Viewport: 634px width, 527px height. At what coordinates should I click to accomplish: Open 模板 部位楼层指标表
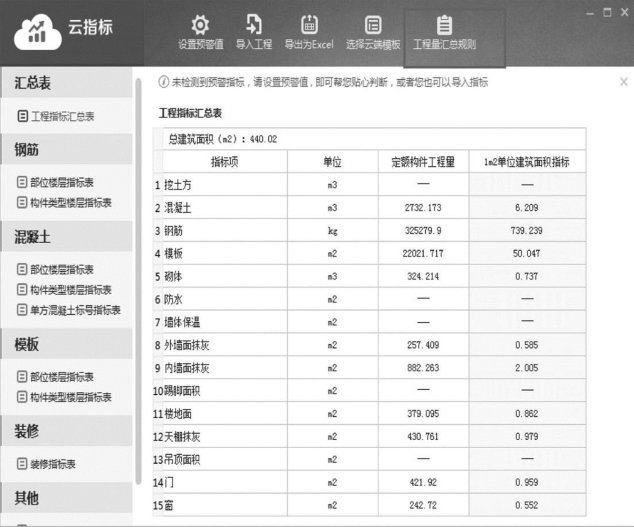pyautogui.click(x=55, y=377)
